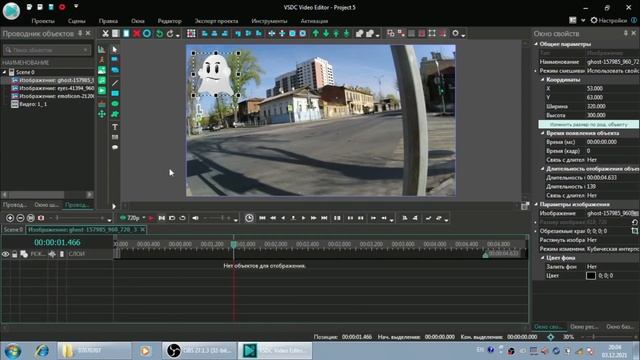Image resolution: width=640 pixels, height=360 pixels.
Task: Select the arrow cursor tool
Action: click(115, 49)
